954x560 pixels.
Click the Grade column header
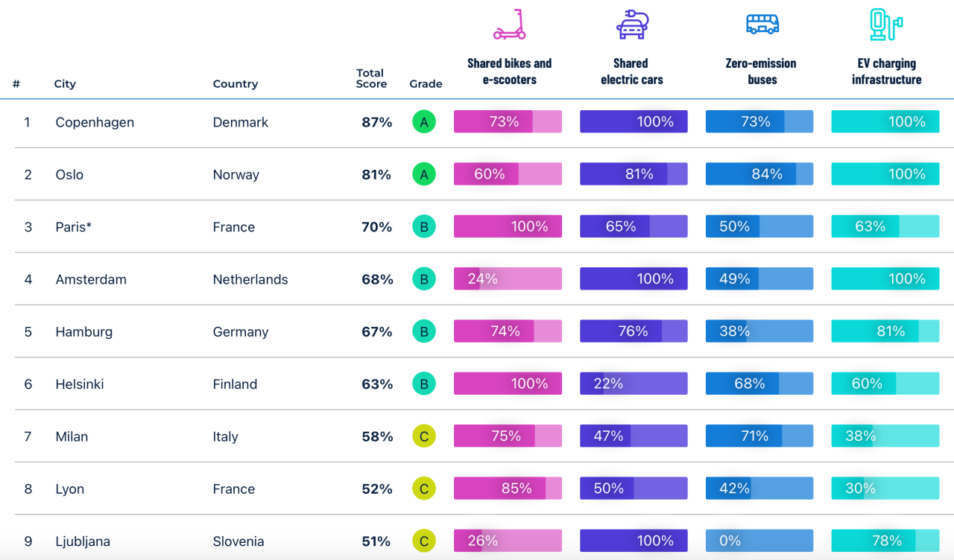point(426,84)
